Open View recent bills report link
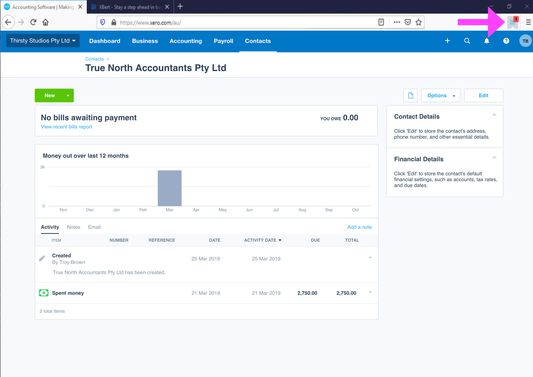533x377 pixels. click(67, 127)
